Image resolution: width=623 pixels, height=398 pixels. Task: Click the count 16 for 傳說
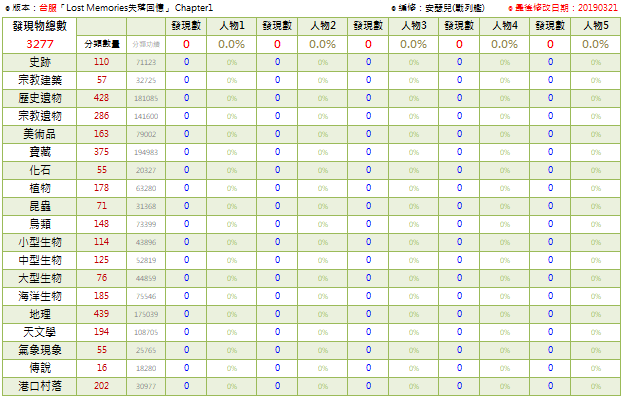pyautogui.click(x=102, y=367)
